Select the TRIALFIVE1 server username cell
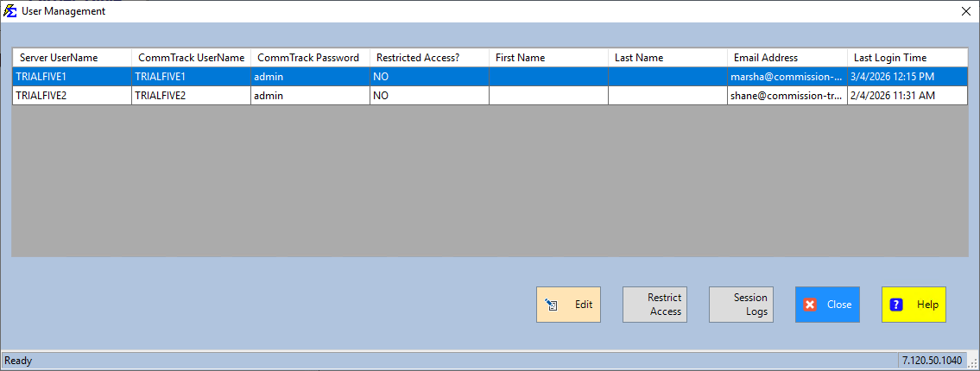980x371 pixels. (x=72, y=77)
